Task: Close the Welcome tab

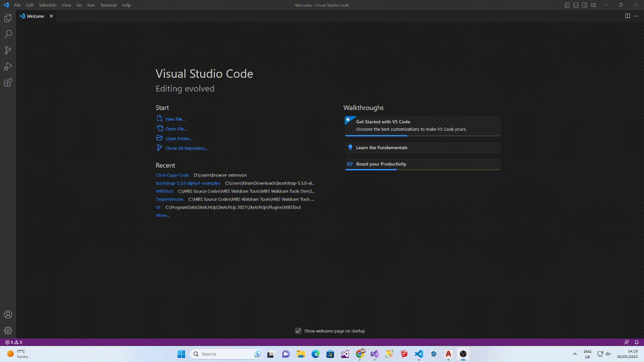Action: [51, 16]
